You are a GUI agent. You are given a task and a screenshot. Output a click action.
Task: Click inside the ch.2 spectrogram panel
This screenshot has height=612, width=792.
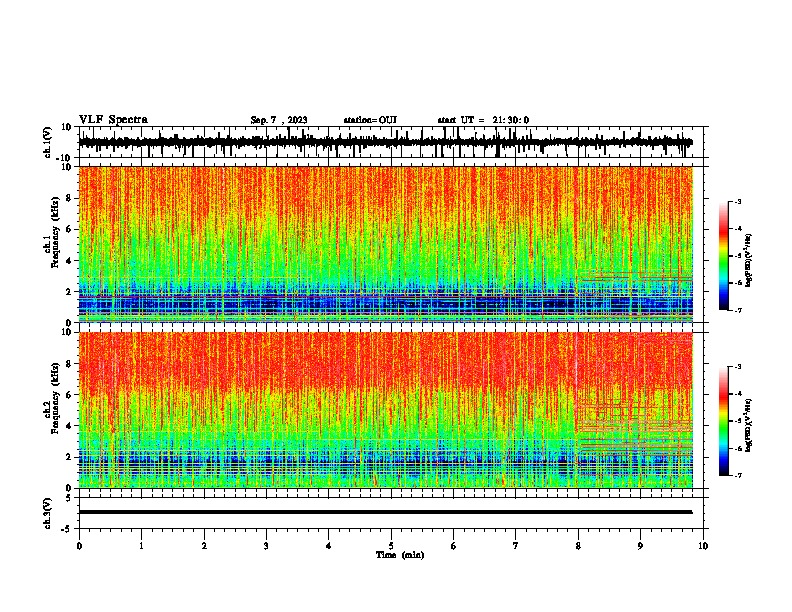pos(385,410)
